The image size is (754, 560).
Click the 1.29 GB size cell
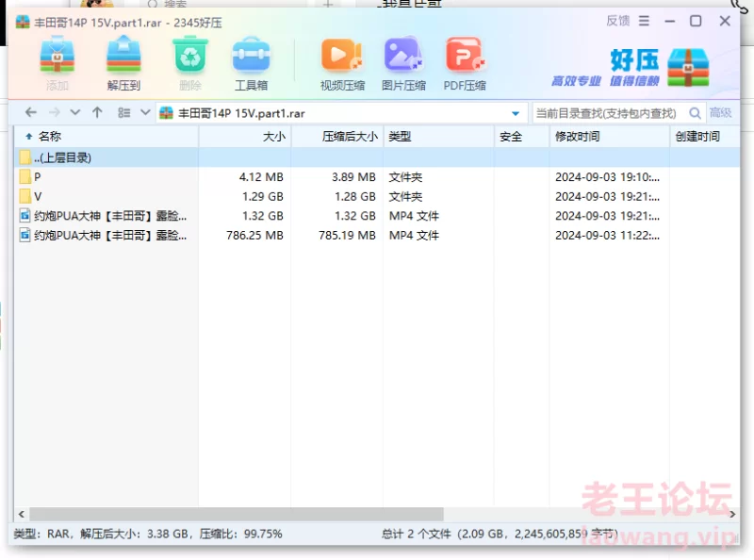(263, 196)
